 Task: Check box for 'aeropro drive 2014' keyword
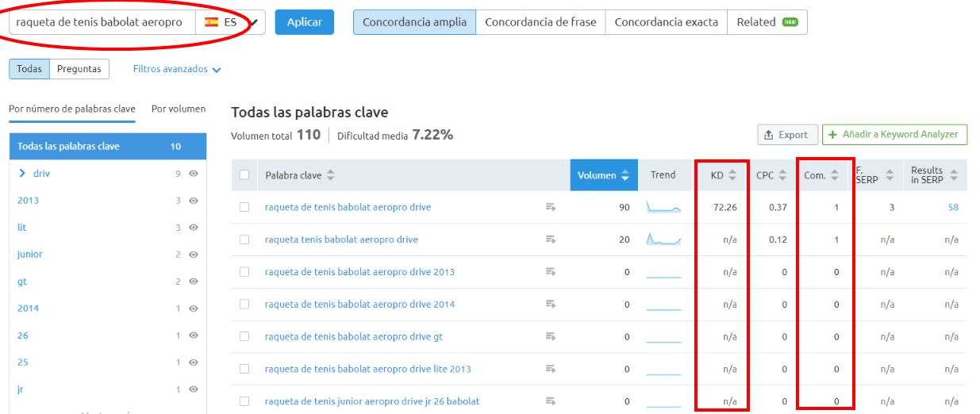pyautogui.click(x=244, y=305)
